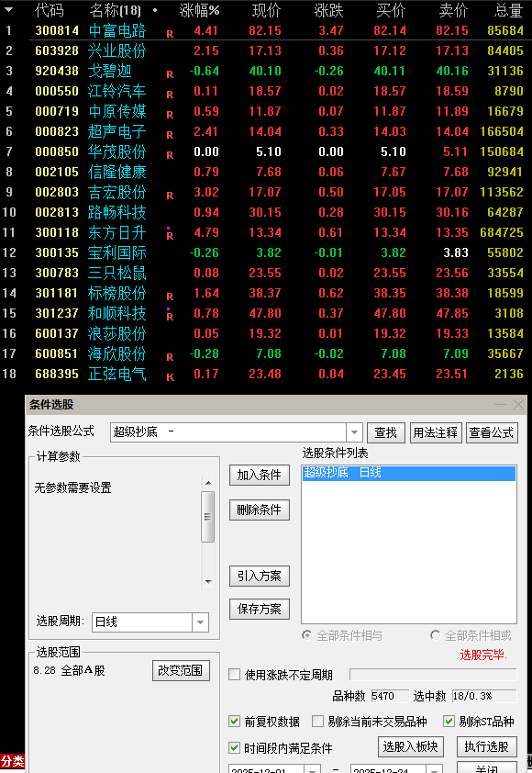The height and width of the screenshot is (773, 532).
Task: Switch to the 分类 tab at bottom-left
Action: (x=12, y=761)
